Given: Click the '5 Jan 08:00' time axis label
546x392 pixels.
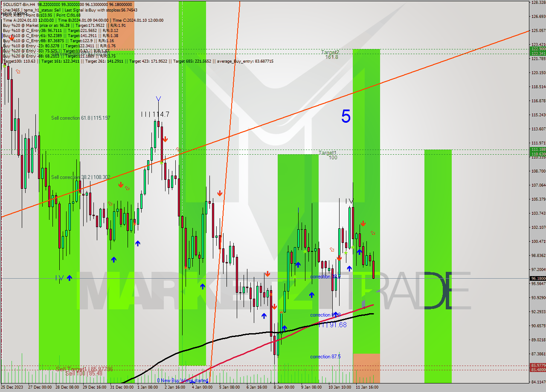Looking at the screenshot, I should click(229, 387).
